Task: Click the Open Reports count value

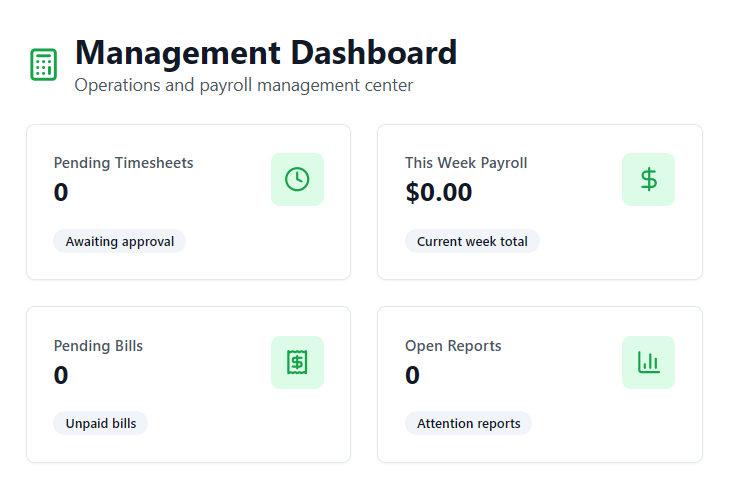Action: pyautogui.click(x=412, y=375)
